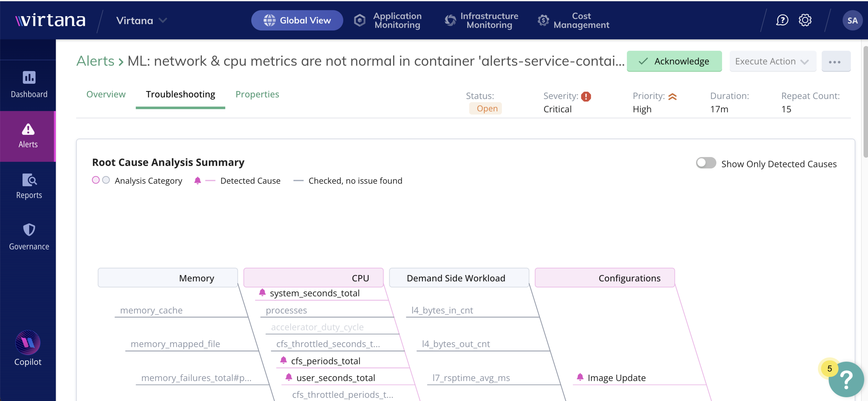Select Global View in the top navigation

coord(297,20)
